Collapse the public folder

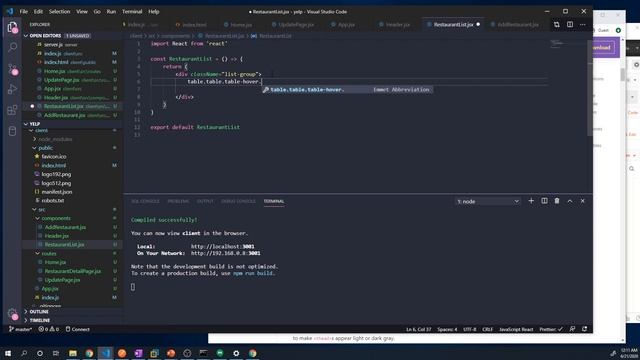45,148
